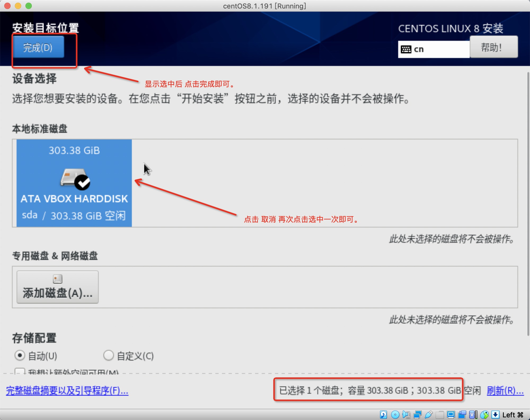Click the shared folders status icon
This screenshot has width=530, height=420.
(x=440, y=414)
